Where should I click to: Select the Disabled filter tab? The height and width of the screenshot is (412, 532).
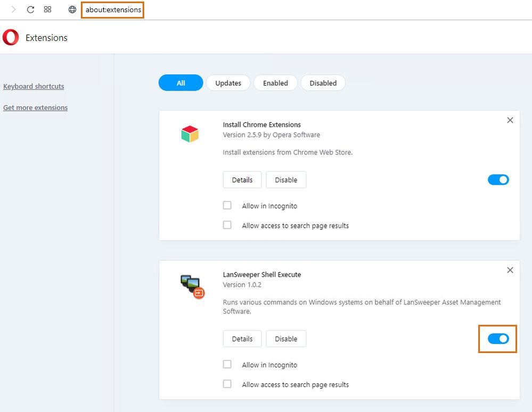click(x=323, y=83)
